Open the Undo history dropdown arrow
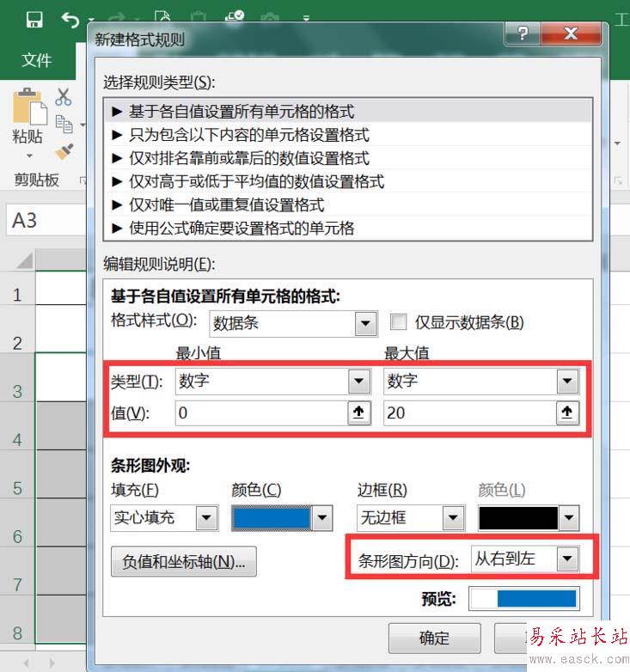The image size is (630, 672). [91, 20]
